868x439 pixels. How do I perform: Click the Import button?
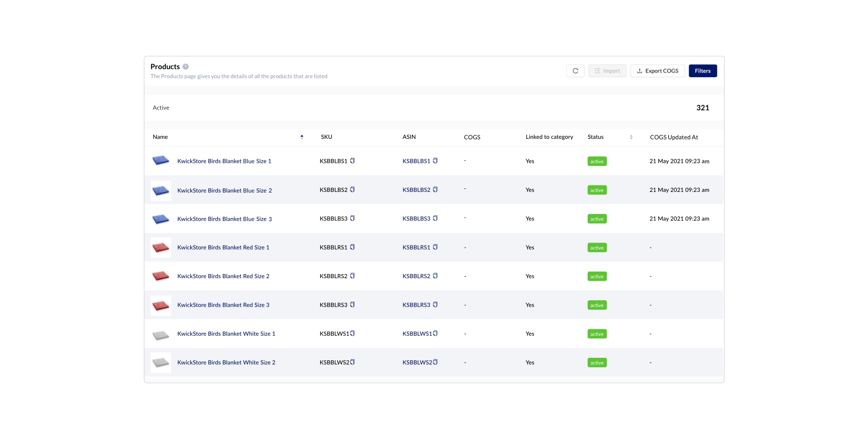tap(607, 71)
